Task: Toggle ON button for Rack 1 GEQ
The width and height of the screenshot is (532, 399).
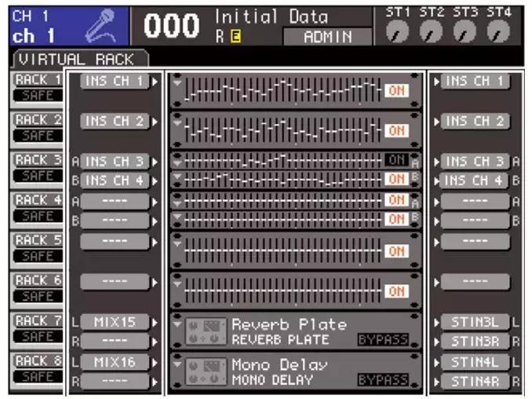Action: pos(396,90)
